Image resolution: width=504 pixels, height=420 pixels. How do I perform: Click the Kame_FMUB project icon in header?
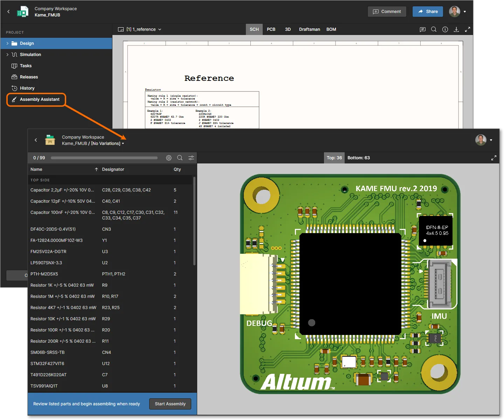pyautogui.click(x=23, y=12)
